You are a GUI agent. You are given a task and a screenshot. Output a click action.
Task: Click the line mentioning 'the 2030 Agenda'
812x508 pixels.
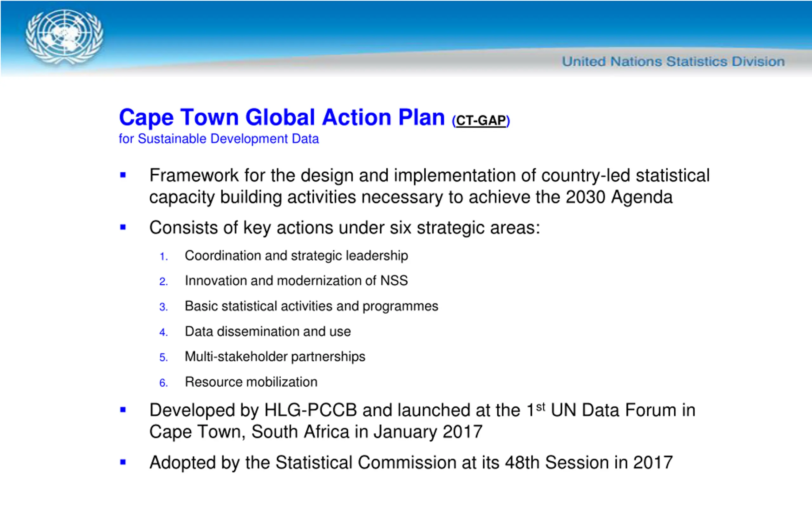(x=411, y=197)
